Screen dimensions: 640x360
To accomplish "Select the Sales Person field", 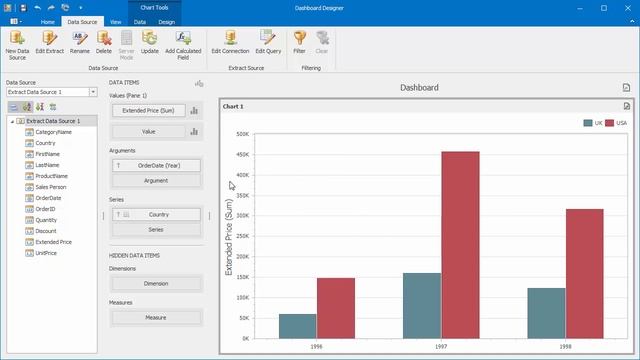I will point(51,187).
